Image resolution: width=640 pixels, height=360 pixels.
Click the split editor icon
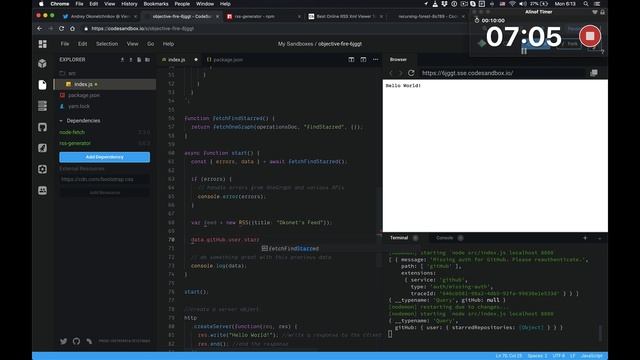351,60
